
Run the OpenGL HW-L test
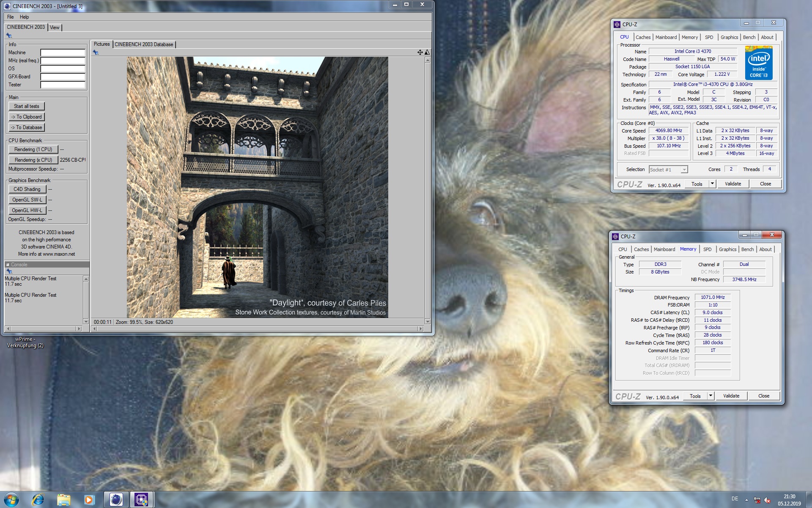[27, 210]
